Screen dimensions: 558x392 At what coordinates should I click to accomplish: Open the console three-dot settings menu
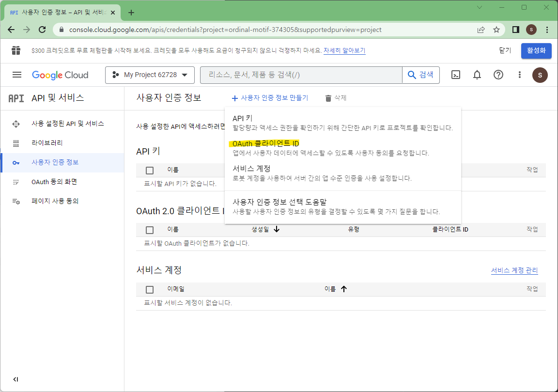pyautogui.click(x=520, y=75)
